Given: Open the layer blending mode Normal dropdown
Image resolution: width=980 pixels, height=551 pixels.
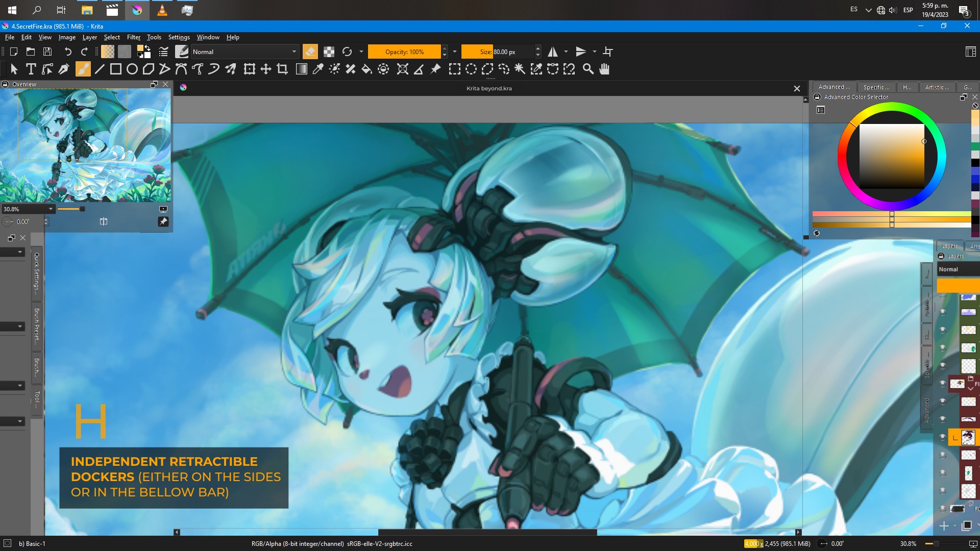Looking at the screenshot, I should 957,269.
